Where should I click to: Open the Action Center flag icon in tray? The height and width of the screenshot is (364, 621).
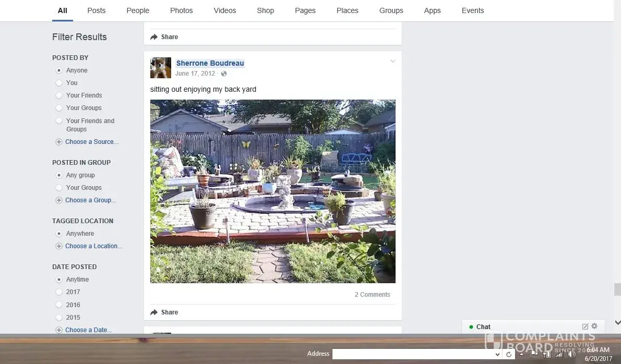[534, 354]
